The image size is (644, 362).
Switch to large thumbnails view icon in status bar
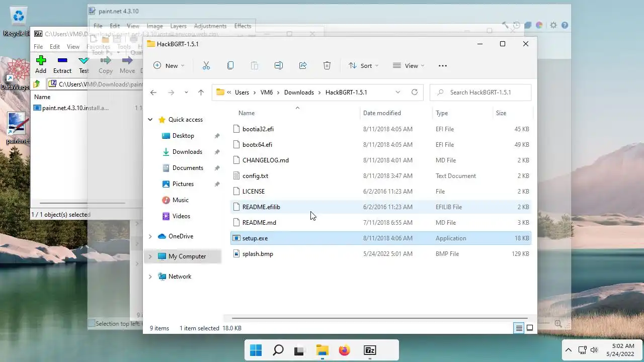click(x=530, y=328)
